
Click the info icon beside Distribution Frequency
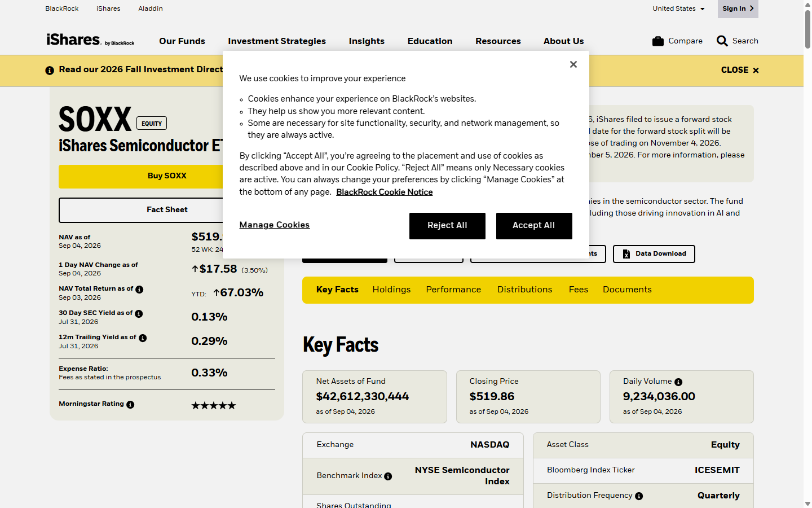pyautogui.click(x=639, y=496)
